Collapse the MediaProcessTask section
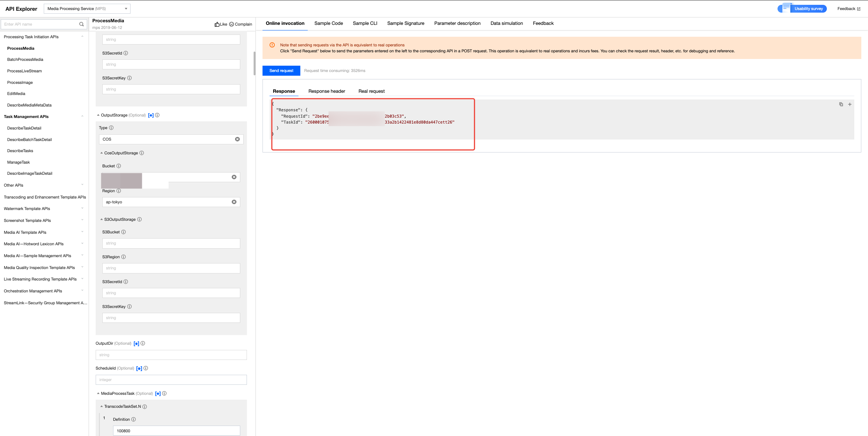 (98, 394)
